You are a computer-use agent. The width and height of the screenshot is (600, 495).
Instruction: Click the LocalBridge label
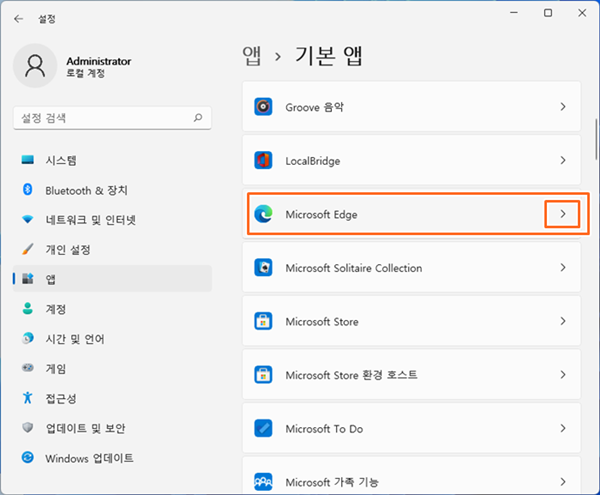(313, 161)
